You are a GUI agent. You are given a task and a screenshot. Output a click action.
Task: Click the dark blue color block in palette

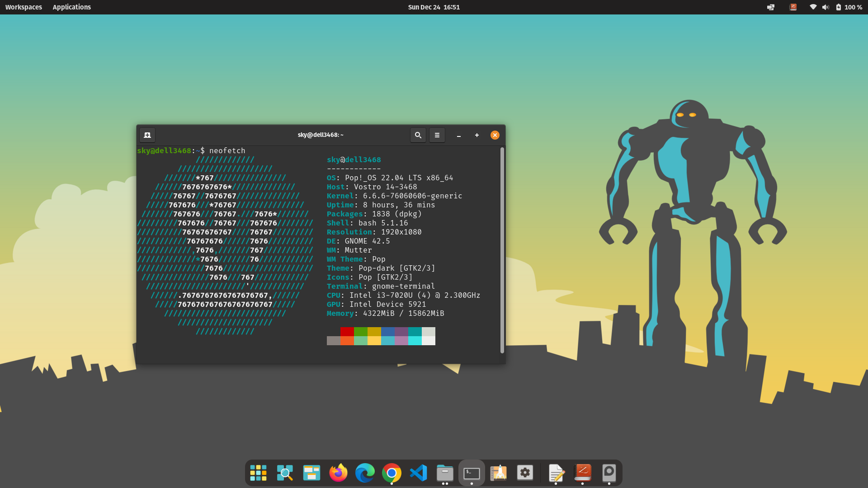pyautogui.click(x=388, y=332)
